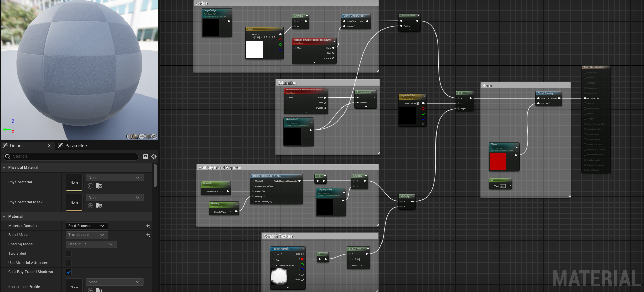Select Multiply Blend Vignette comment title

220,168
